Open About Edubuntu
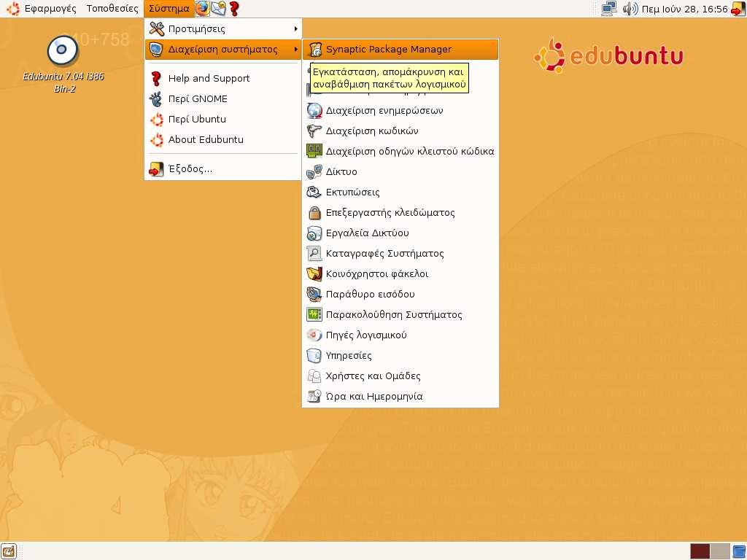 tap(223, 140)
